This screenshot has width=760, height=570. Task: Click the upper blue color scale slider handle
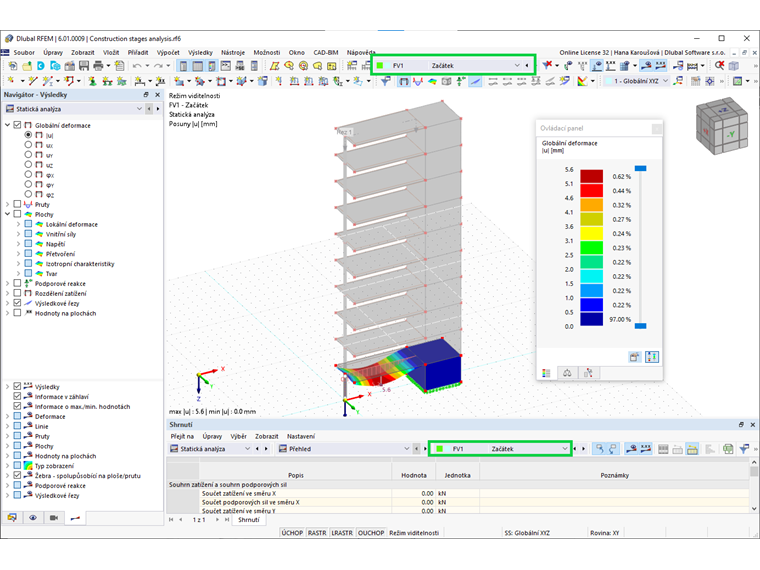click(x=640, y=168)
